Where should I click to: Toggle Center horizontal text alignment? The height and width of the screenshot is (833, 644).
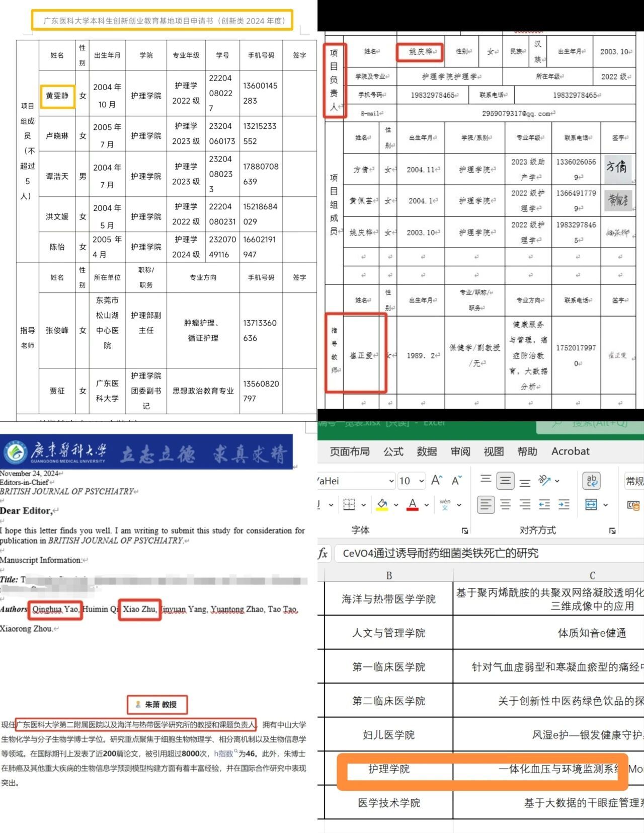(x=505, y=504)
